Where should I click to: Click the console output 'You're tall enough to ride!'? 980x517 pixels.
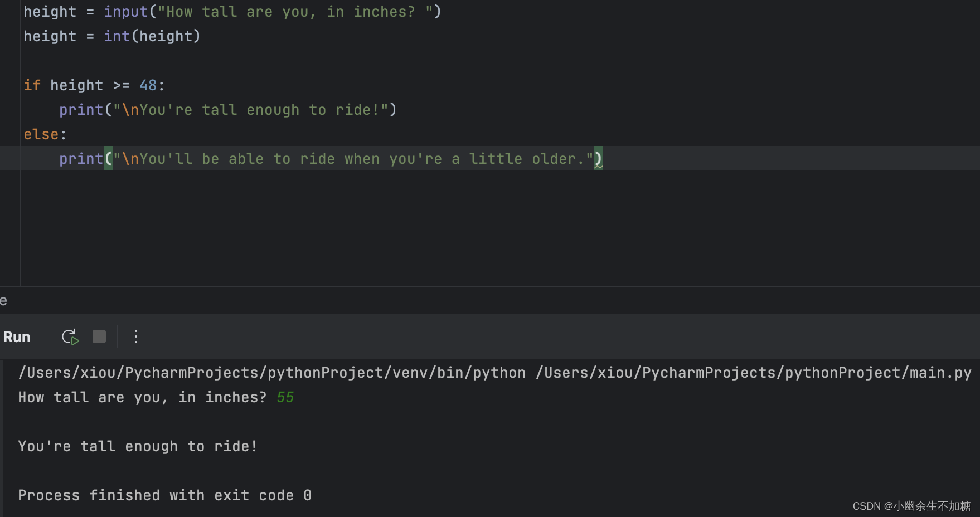point(138,446)
